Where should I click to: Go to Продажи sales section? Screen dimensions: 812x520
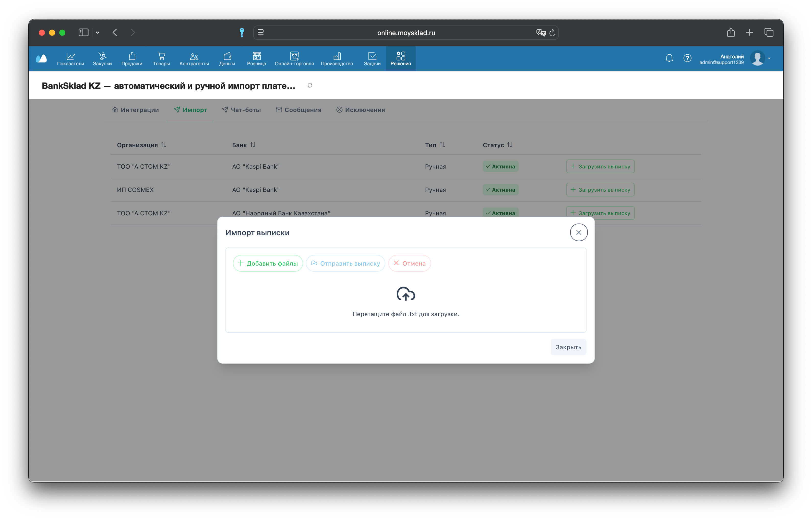tap(132, 59)
